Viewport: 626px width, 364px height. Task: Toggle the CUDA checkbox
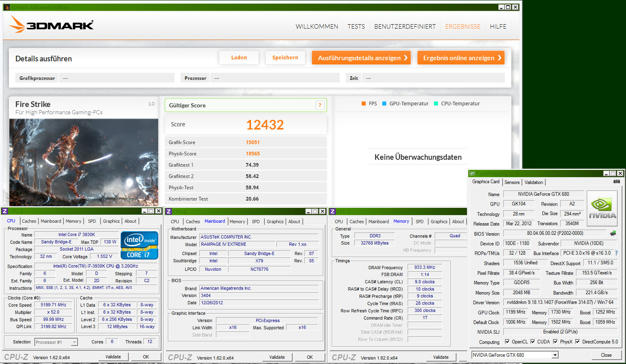pyautogui.click(x=533, y=341)
